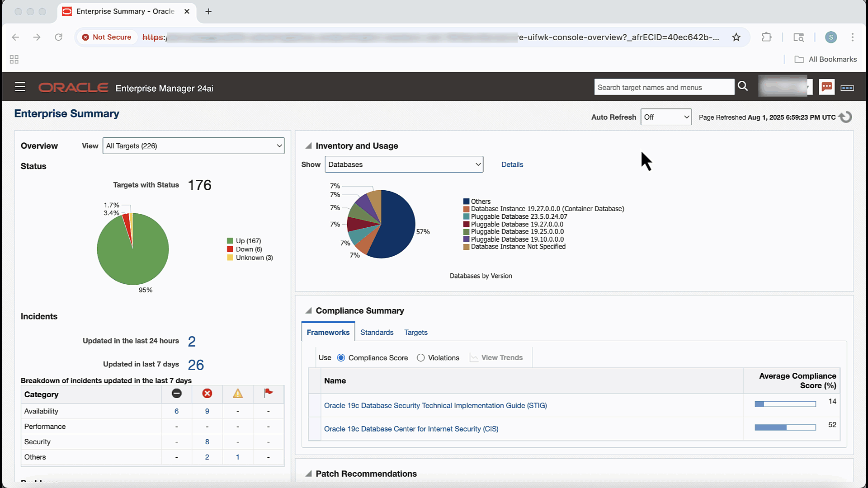Click the CIS compliance score progress bar

tap(785, 427)
